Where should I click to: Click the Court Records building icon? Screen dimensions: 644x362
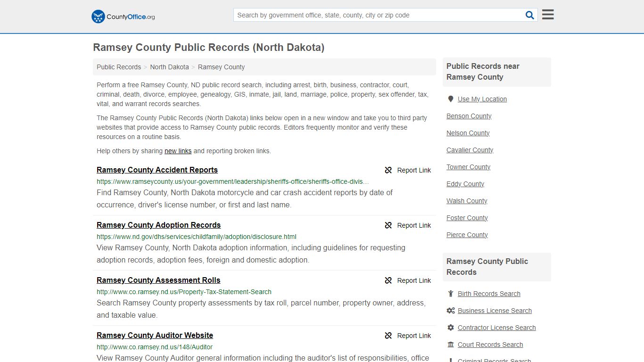point(451,345)
